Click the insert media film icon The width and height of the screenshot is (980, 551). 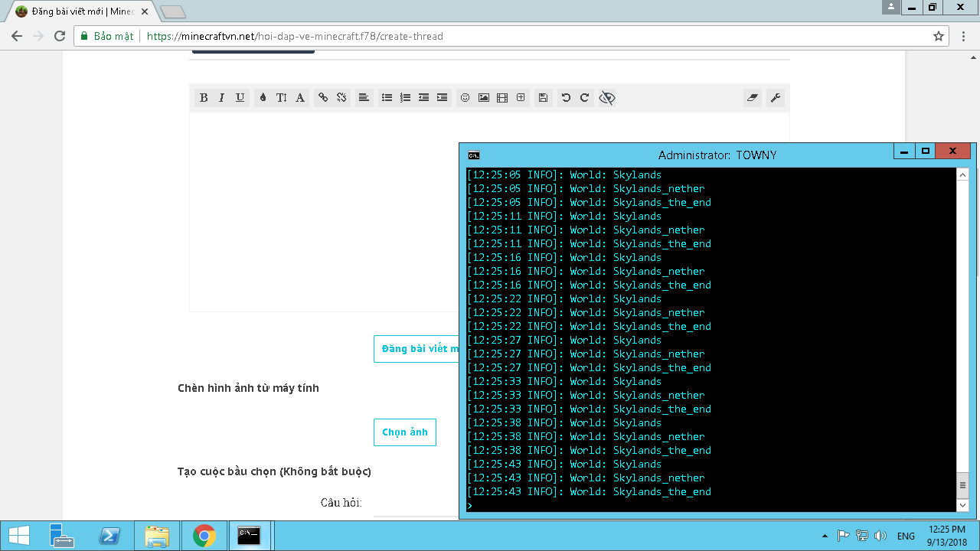502,98
